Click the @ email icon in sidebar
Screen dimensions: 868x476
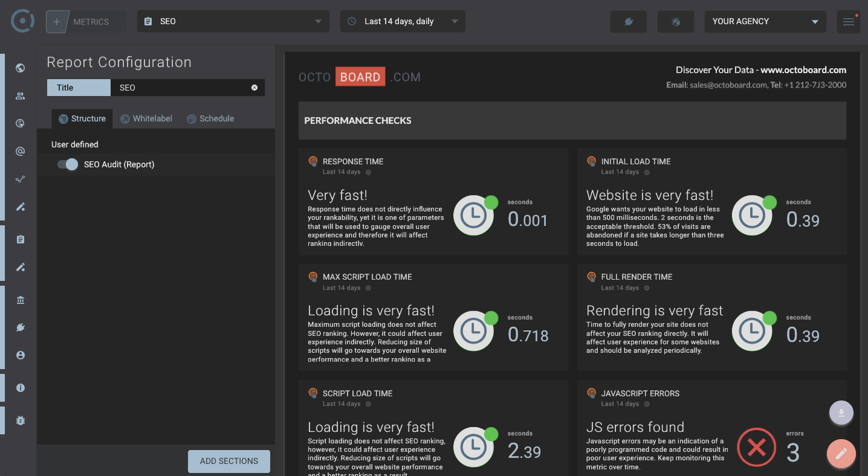click(x=21, y=151)
